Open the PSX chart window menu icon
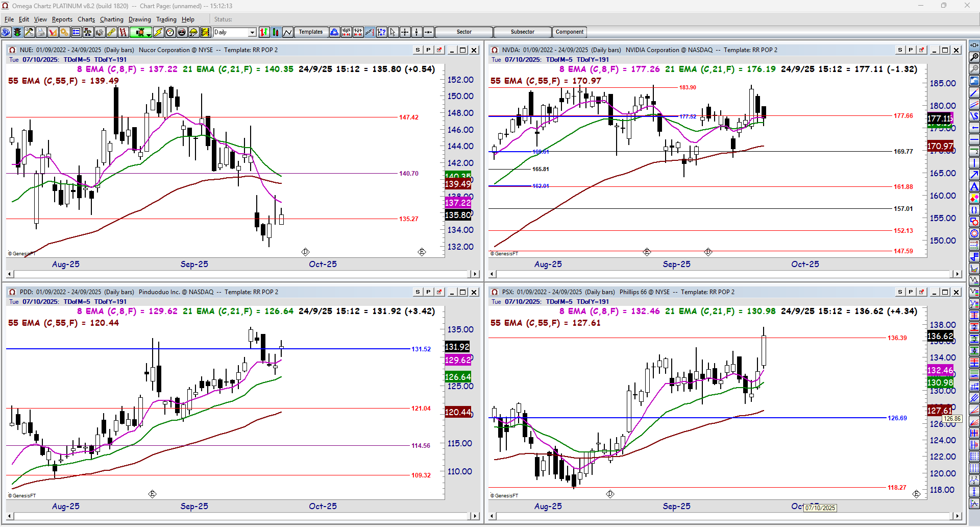980x527 pixels. [x=495, y=292]
